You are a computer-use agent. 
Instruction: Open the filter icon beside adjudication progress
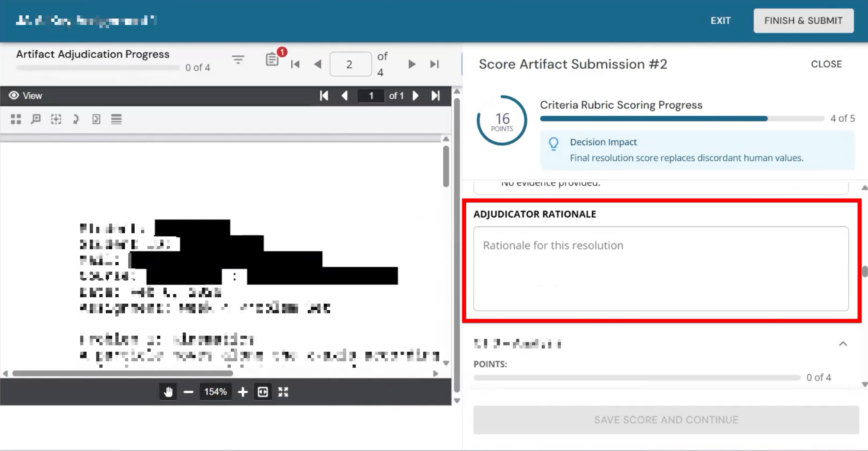pos(238,60)
